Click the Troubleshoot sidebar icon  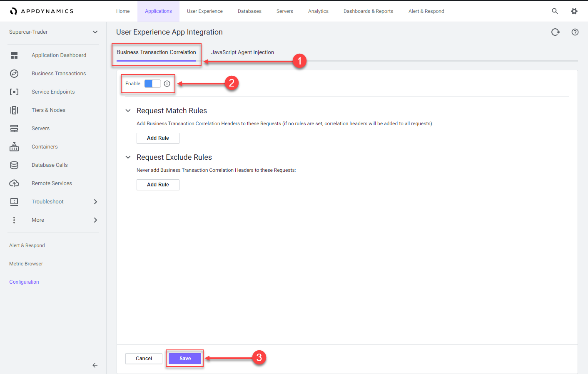(x=14, y=202)
